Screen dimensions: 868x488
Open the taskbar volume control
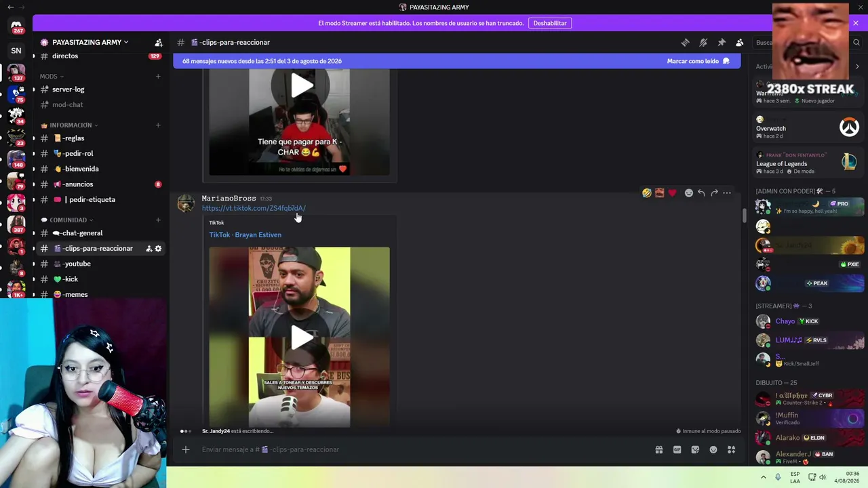823,477
